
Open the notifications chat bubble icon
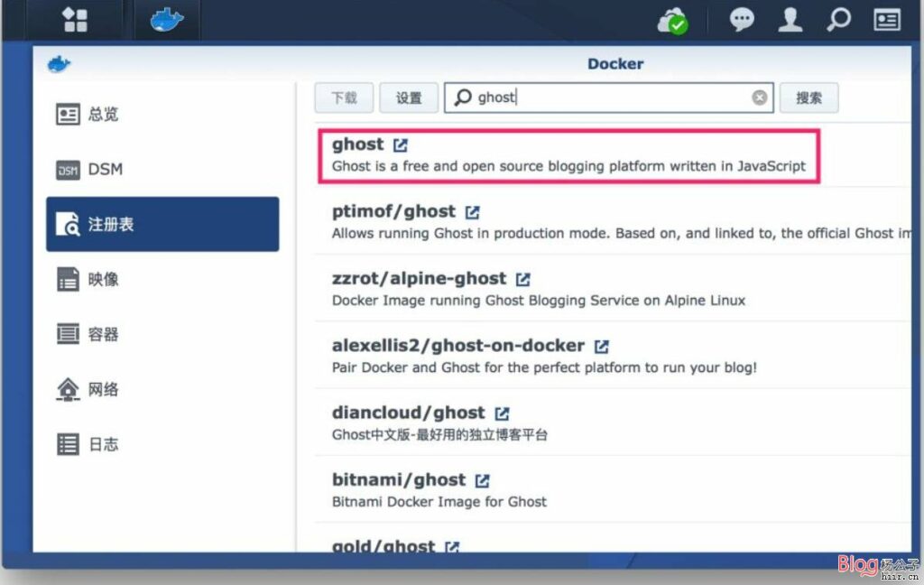pos(742,20)
